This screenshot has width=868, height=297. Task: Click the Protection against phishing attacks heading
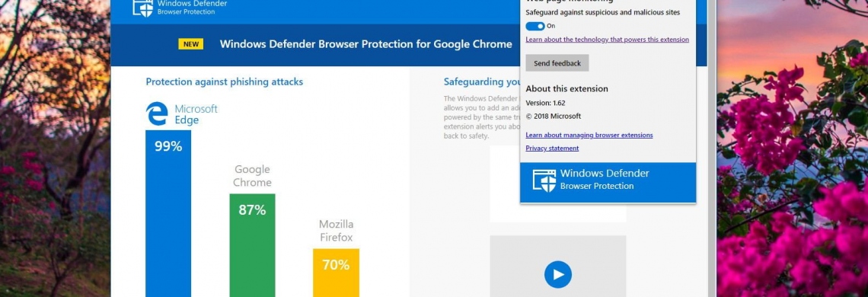pos(224,82)
